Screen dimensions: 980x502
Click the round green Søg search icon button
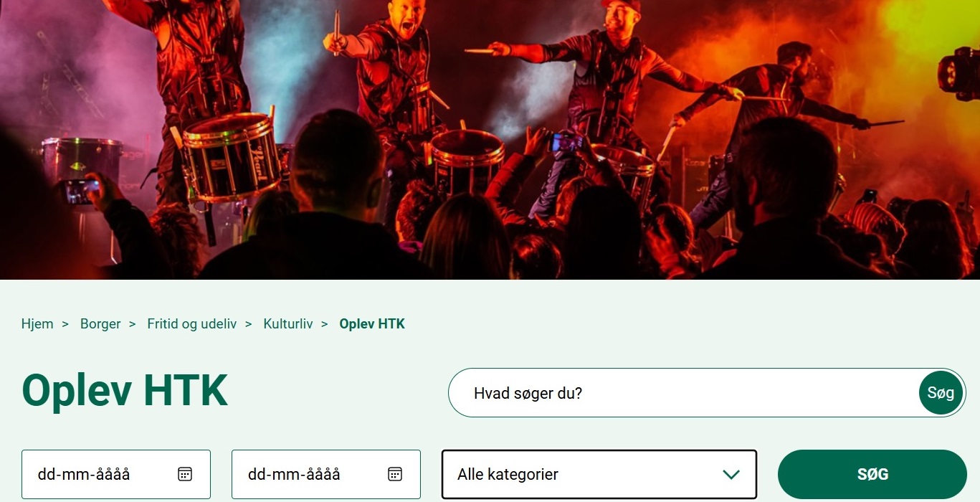[x=941, y=392]
